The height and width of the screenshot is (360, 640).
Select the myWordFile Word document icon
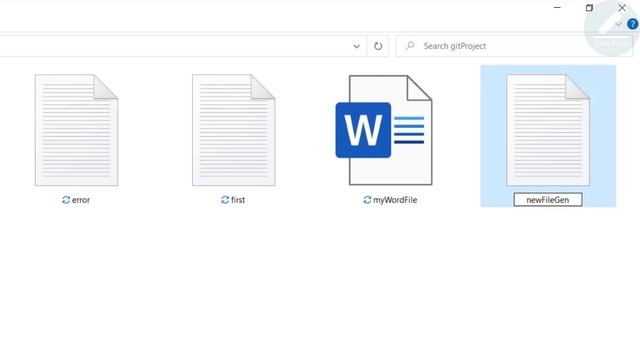(384, 130)
